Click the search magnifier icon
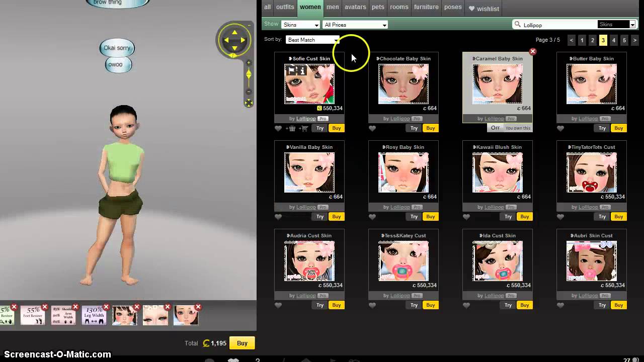This screenshot has height=362, width=644. (x=517, y=25)
